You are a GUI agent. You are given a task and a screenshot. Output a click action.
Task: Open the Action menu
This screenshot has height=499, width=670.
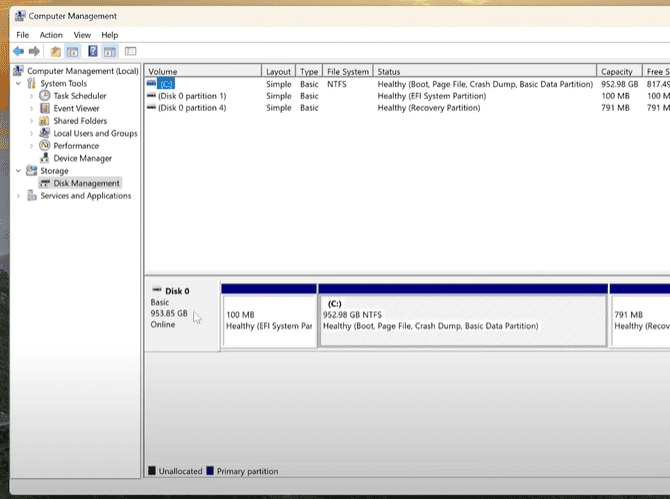click(51, 35)
